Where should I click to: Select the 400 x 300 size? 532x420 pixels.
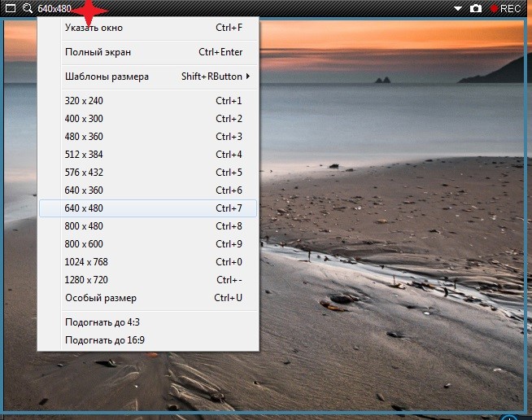point(148,119)
